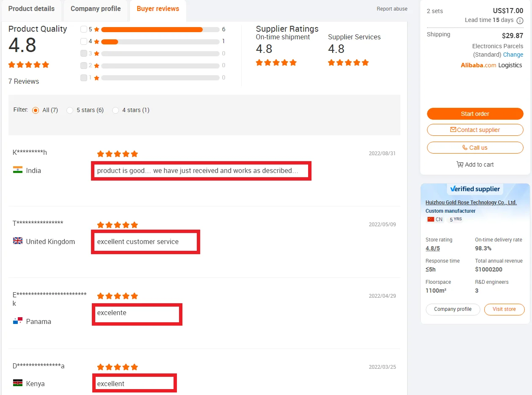Screen dimensions: 532x395
Task: Click the China flag icon in supplier card
Action: 430,219
